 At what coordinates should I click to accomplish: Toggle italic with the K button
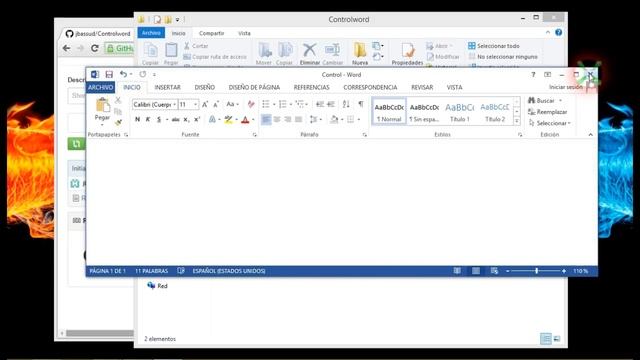coord(148,119)
